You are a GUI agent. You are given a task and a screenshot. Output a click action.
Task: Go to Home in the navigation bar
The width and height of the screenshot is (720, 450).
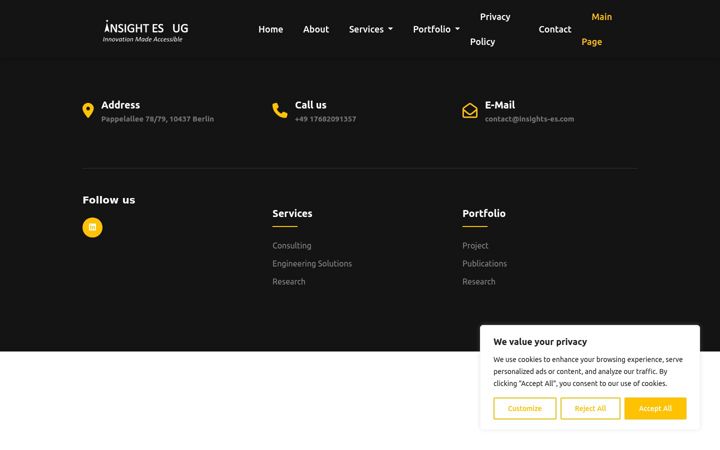click(270, 29)
